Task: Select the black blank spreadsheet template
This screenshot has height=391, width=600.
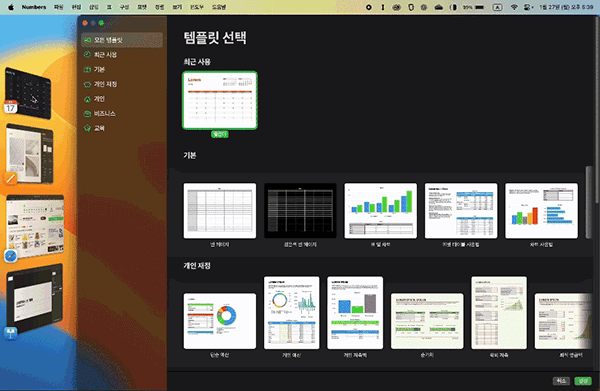Action: pos(300,210)
